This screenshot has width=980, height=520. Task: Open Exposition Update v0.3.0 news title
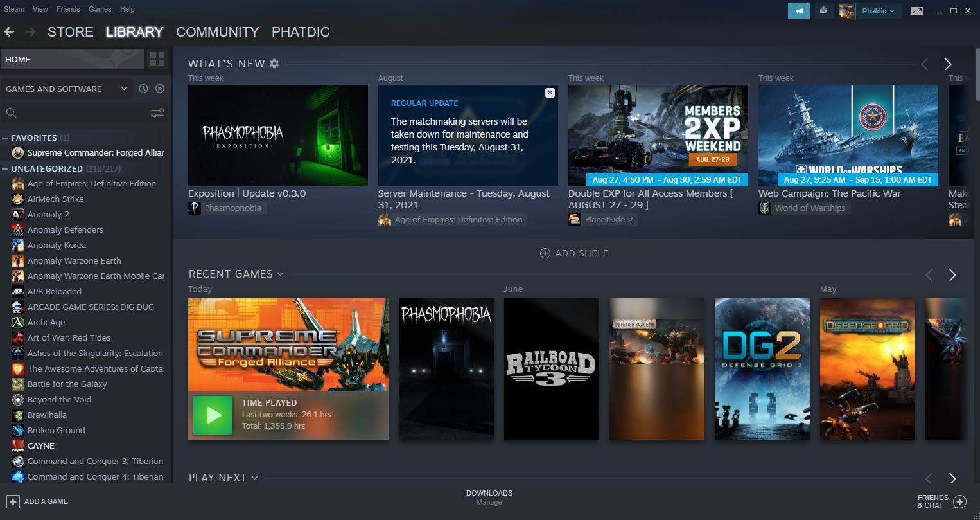(247, 193)
